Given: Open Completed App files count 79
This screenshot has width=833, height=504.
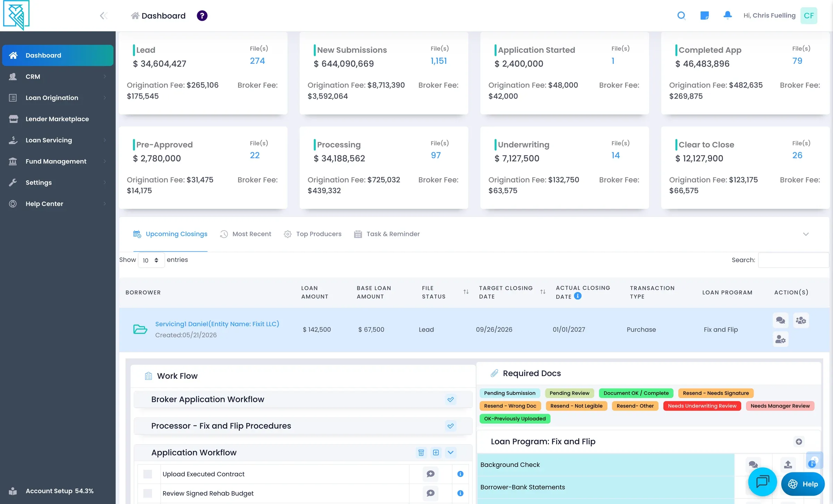Looking at the screenshot, I should (797, 61).
